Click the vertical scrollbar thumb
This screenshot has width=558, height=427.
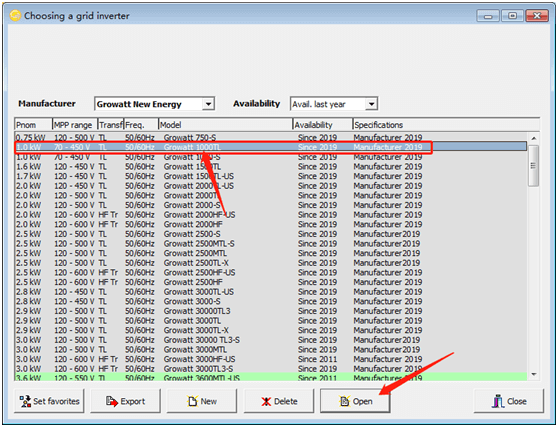click(x=533, y=165)
